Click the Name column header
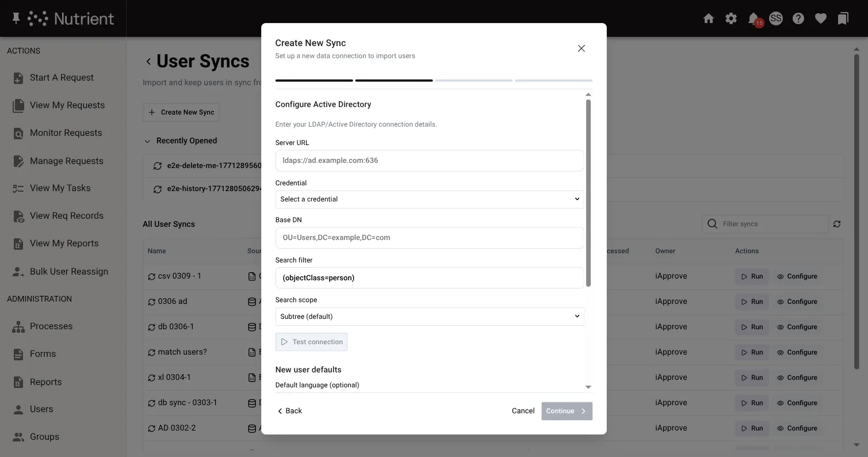This screenshot has height=457, width=868. click(x=156, y=251)
